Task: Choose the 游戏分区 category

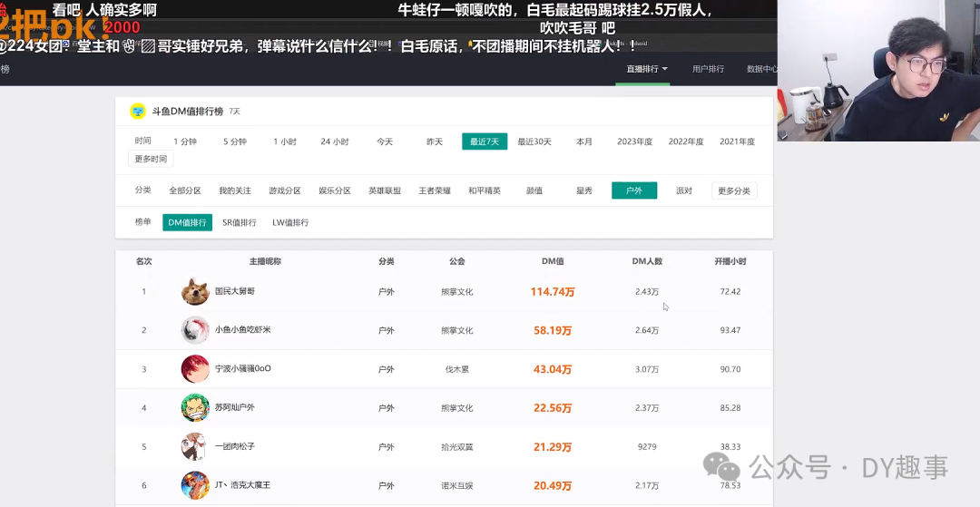Action: tap(285, 190)
